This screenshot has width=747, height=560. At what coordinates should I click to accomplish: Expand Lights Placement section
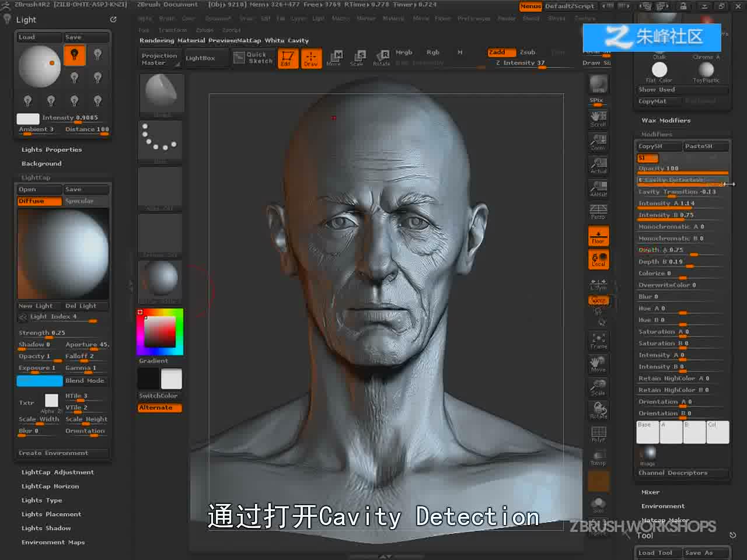click(x=51, y=514)
